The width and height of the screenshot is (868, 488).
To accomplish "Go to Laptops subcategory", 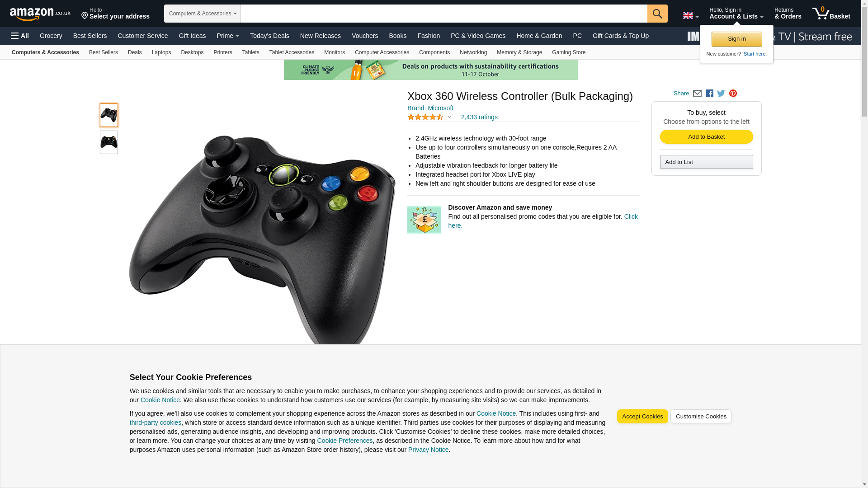I will (x=161, y=52).
